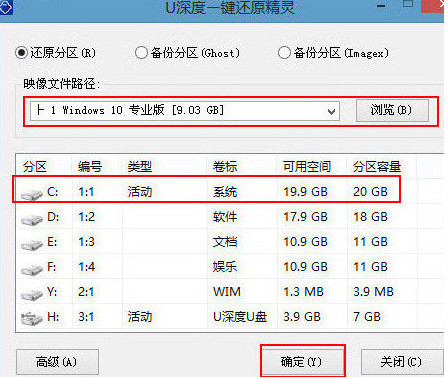This screenshot has height=379, width=448.
Task: Minimize the U深度一键还原精灵 window
Action: [381, 6]
